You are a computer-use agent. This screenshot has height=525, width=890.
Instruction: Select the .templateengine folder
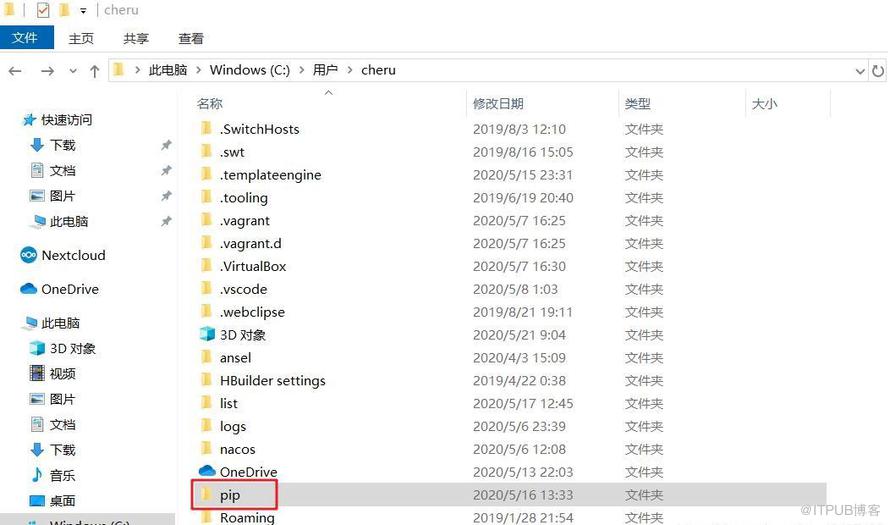pyautogui.click(x=271, y=175)
